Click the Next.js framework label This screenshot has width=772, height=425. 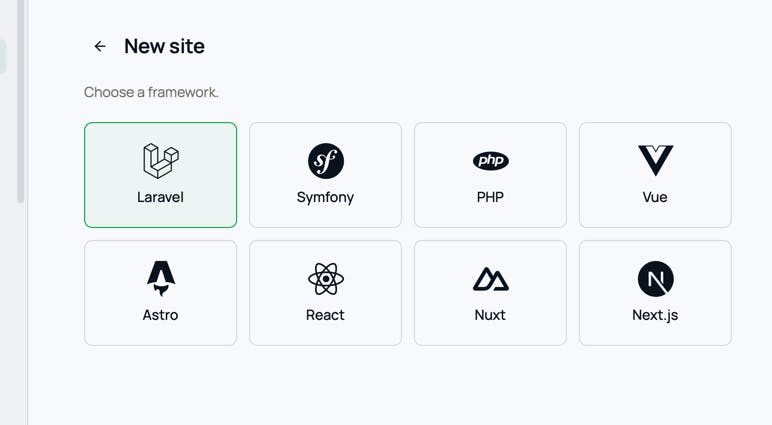pos(655,315)
